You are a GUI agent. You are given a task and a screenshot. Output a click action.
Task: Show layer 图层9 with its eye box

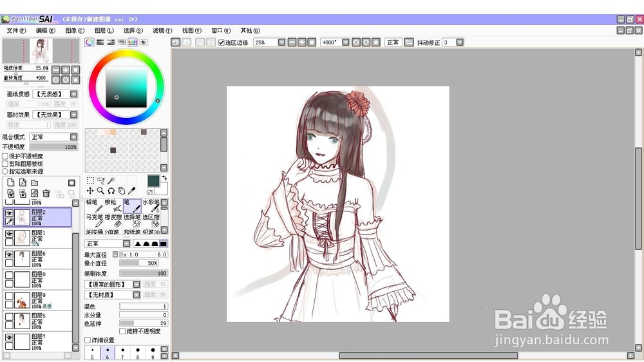click(x=9, y=296)
